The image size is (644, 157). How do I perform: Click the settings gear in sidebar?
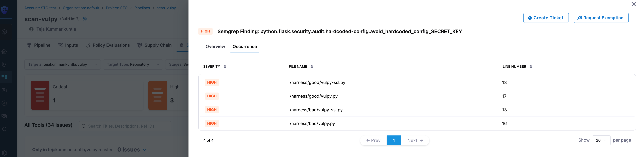coord(4,153)
